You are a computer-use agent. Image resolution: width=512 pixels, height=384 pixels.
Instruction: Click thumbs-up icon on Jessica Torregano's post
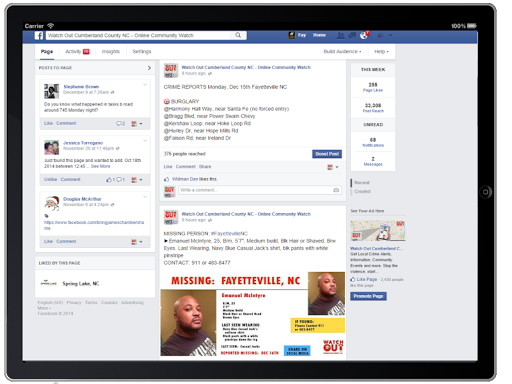(x=109, y=180)
